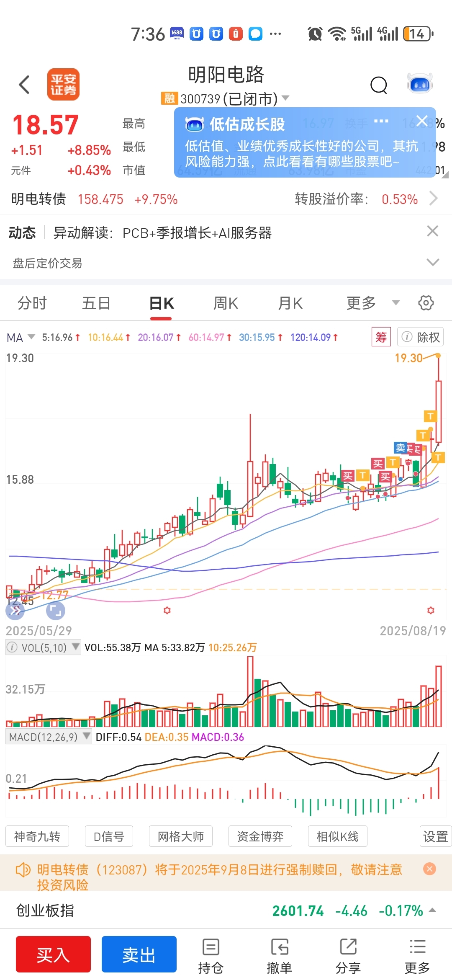Image resolution: width=452 pixels, height=980 pixels.
Task: Toggle the 筹 chip distribution button
Action: point(381,337)
